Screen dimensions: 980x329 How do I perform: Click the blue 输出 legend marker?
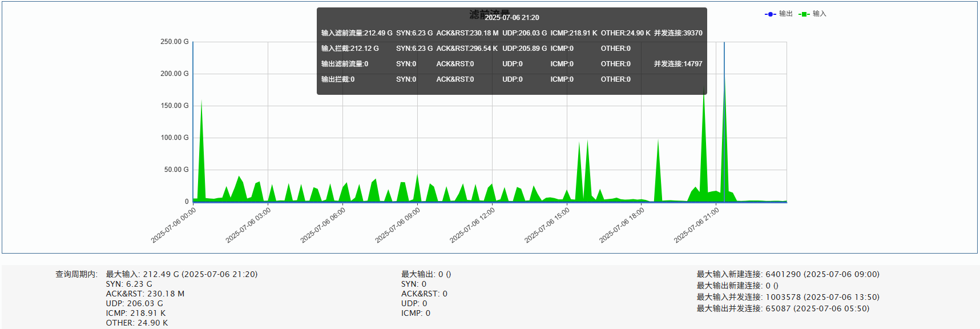coord(770,14)
